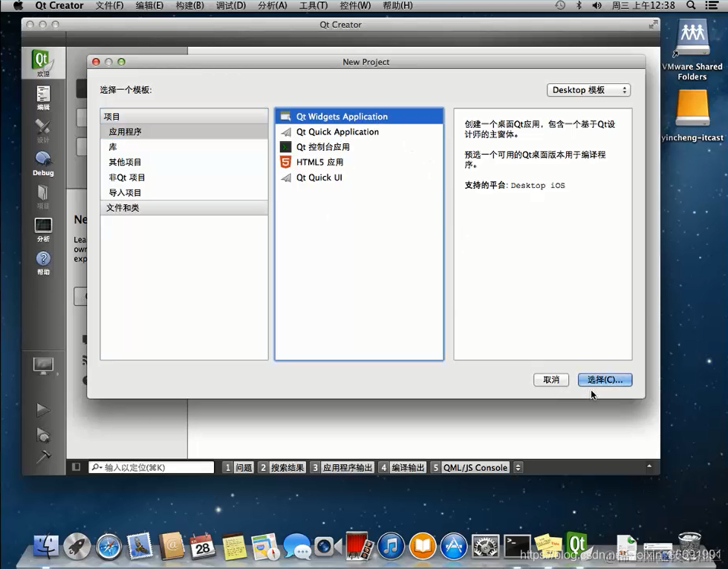Select 其他项目 category
Viewport: 728px width, 569px height.
[x=184, y=162]
